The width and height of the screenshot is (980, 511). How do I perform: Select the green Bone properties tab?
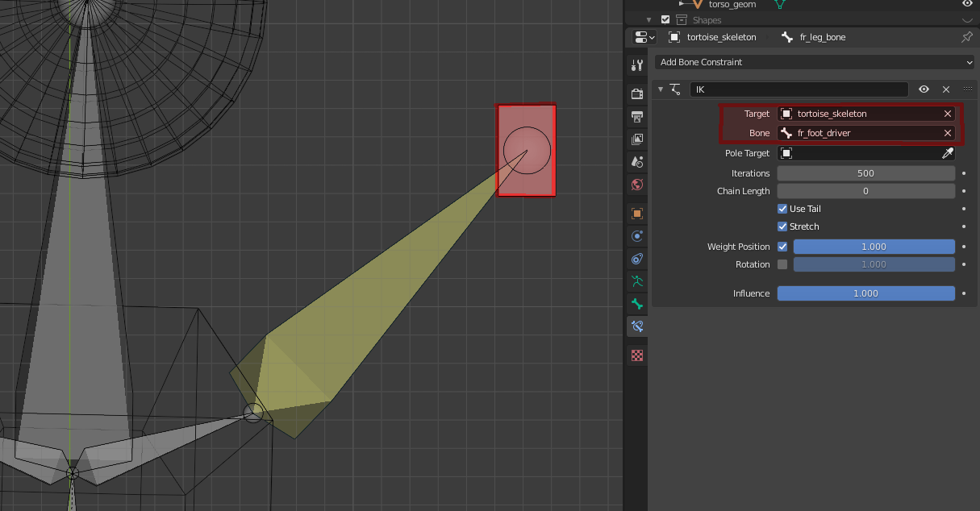636,304
